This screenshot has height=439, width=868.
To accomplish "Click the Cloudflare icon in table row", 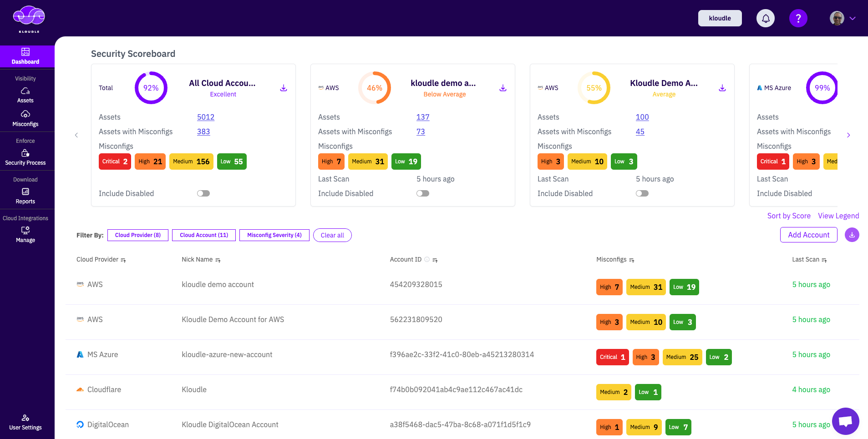I will point(80,389).
